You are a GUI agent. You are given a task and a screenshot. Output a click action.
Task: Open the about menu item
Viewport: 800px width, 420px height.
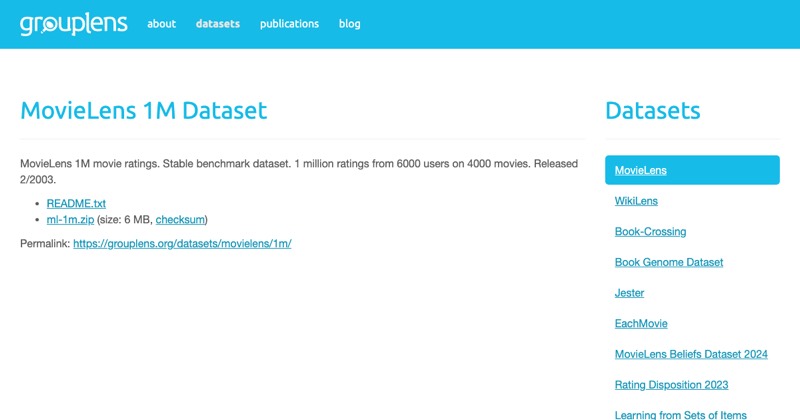click(x=161, y=24)
